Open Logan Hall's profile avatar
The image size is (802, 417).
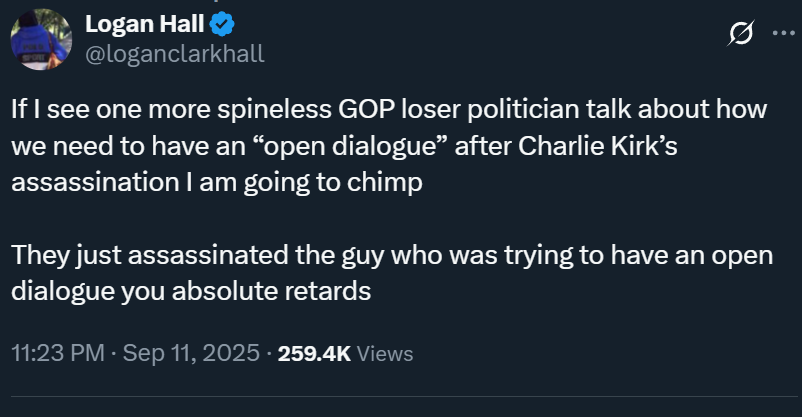40,38
